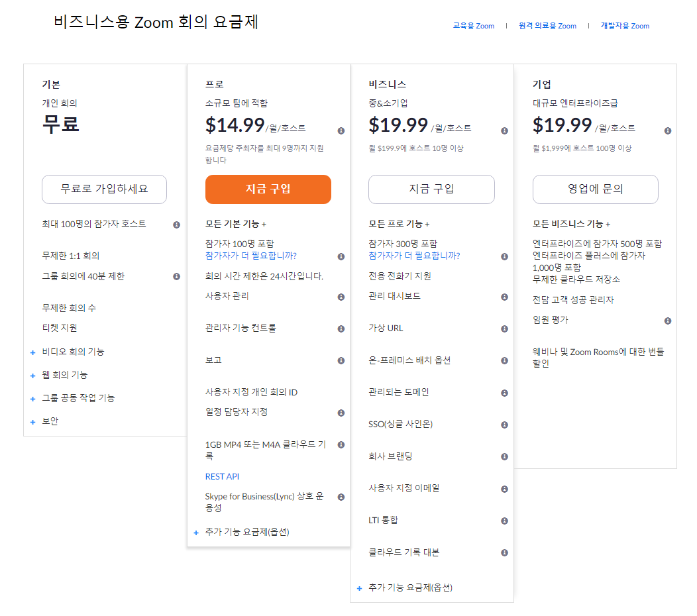Open info icon for 관리 대시보드
697x616 pixels.
point(504,297)
